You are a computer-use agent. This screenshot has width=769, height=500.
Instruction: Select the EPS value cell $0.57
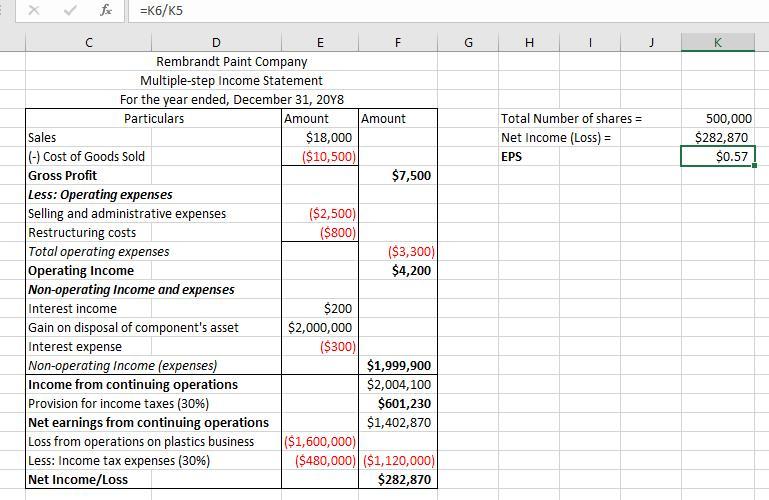717,156
